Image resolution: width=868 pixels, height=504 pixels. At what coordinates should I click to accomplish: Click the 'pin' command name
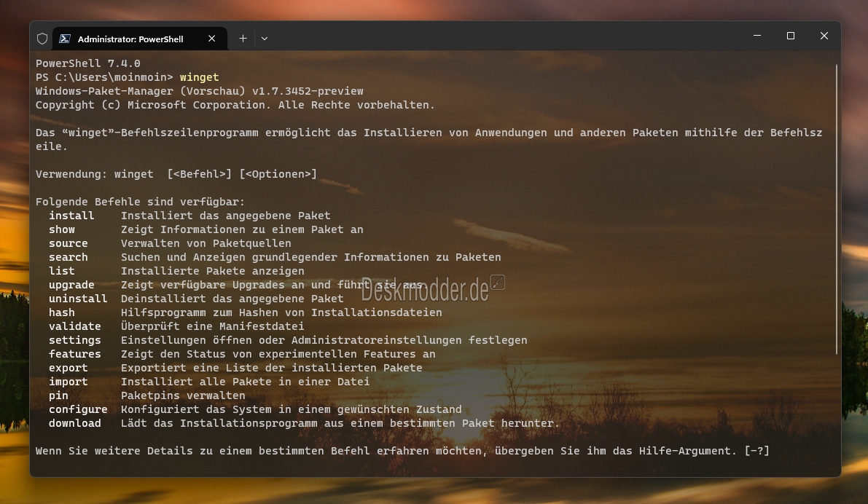[58, 395]
